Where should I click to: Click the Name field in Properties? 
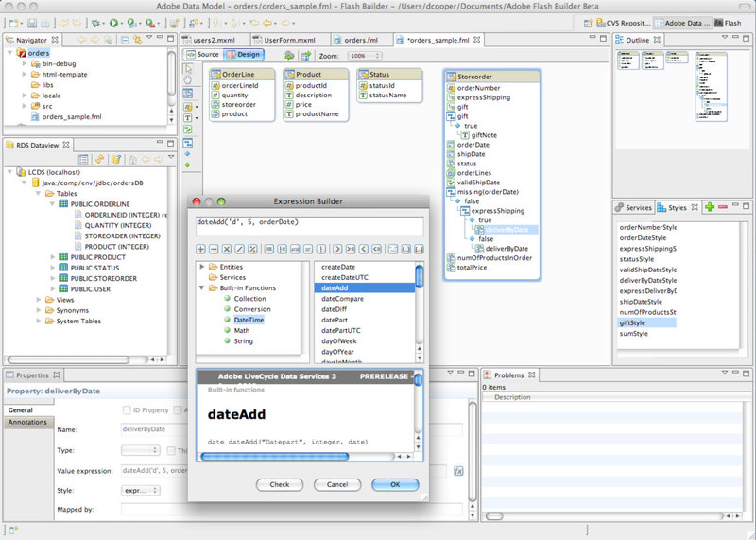[x=292, y=429]
